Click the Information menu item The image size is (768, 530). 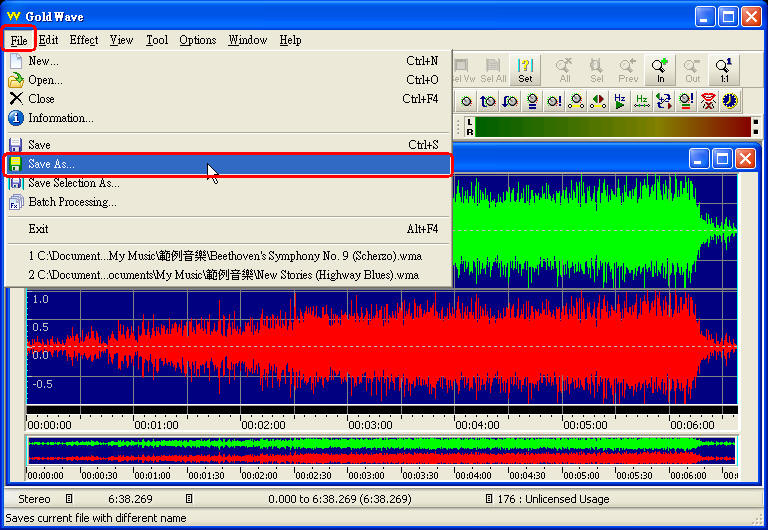[x=60, y=118]
